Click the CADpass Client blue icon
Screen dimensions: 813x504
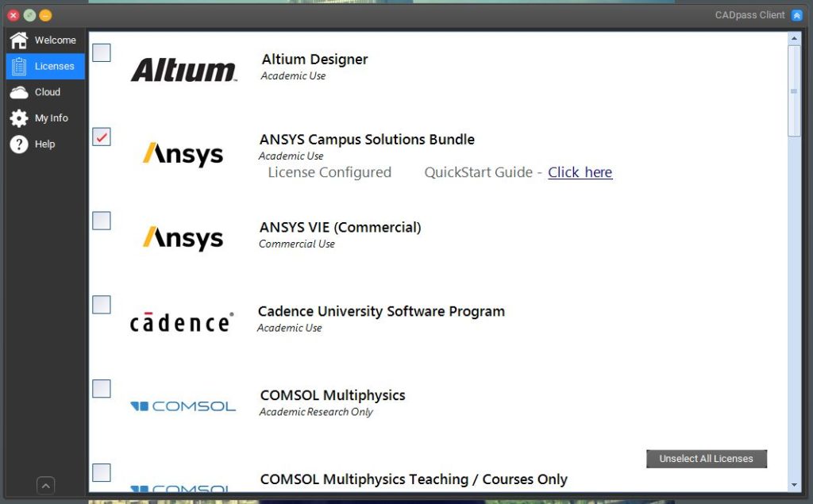pyautogui.click(x=797, y=15)
